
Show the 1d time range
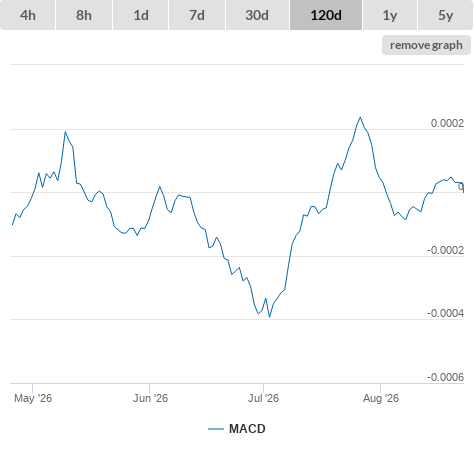click(141, 15)
